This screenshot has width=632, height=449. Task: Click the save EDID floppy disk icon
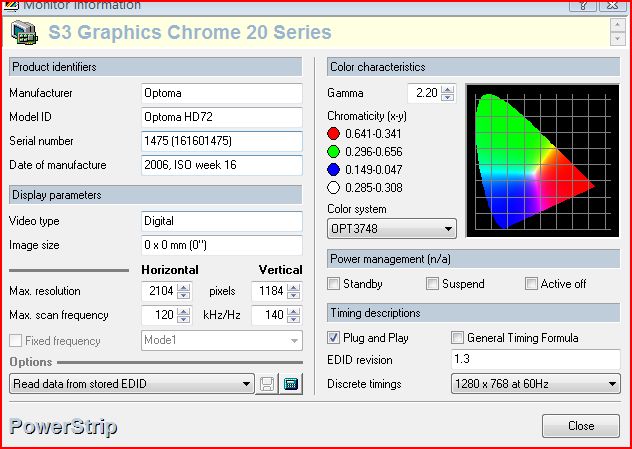coord(267,384)
